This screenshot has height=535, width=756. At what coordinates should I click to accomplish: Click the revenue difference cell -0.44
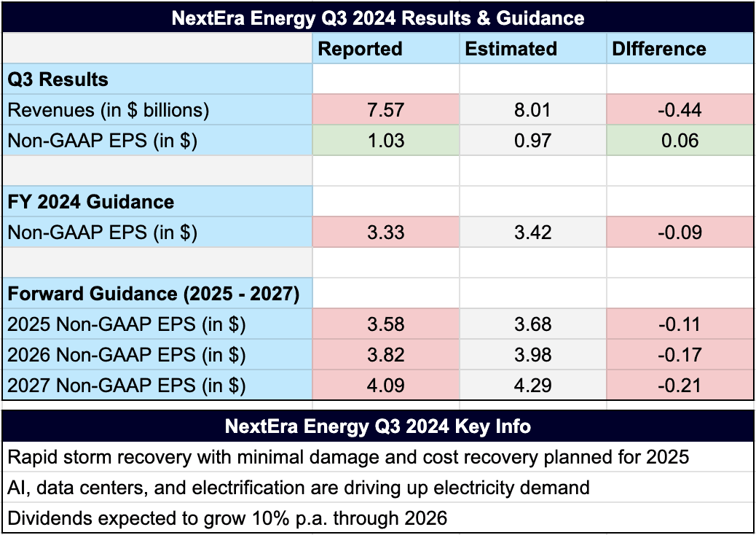click(x=680, y=110)
